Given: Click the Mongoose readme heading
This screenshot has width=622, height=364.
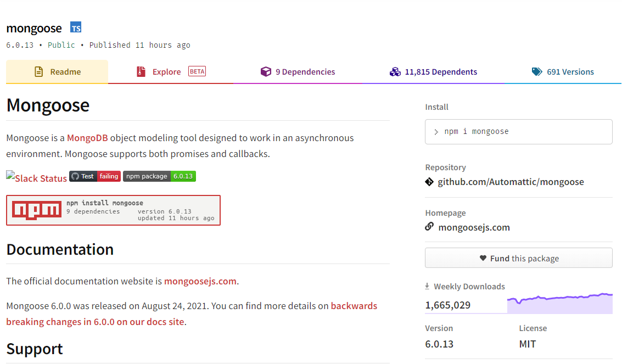Looking at the screenshot, I should [48, 105].
